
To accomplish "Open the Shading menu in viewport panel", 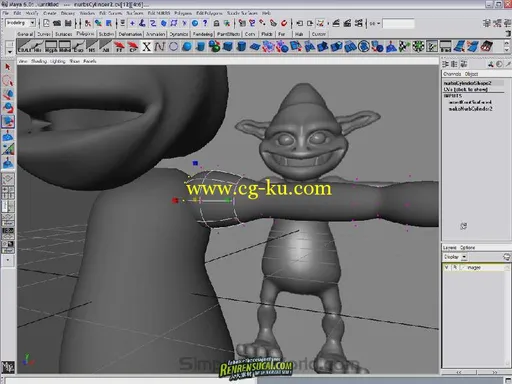I will [x=39, y=61].
